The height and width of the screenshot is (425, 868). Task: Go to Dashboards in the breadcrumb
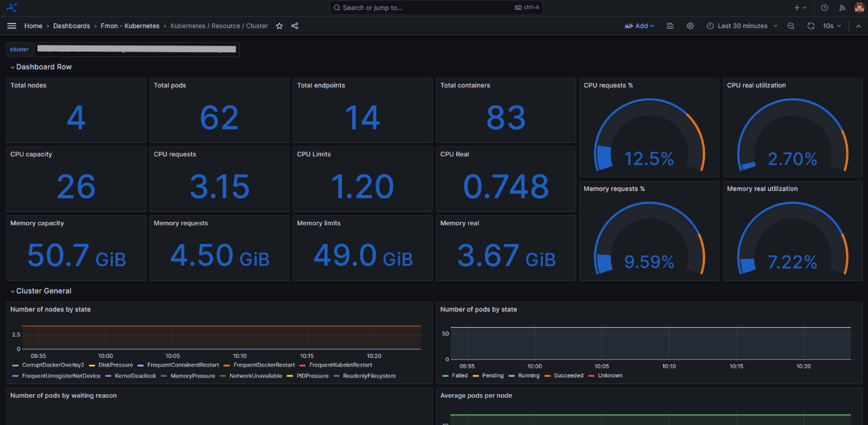pos(71,26)
